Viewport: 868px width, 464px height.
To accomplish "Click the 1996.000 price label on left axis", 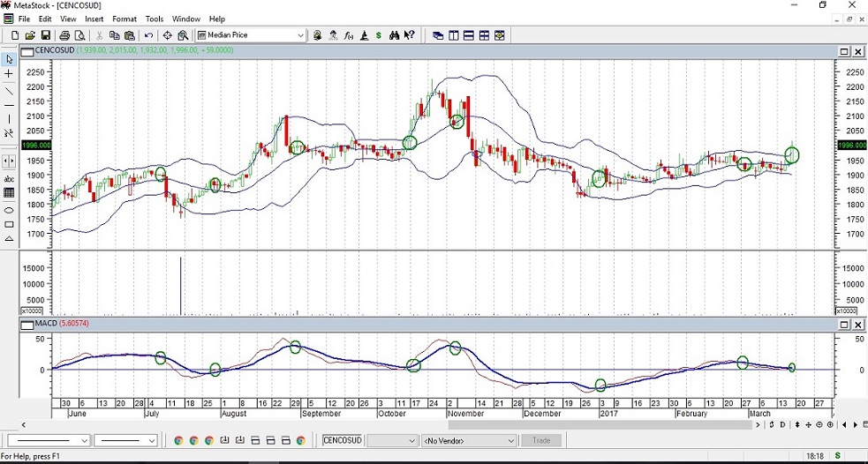I will 36,146.
